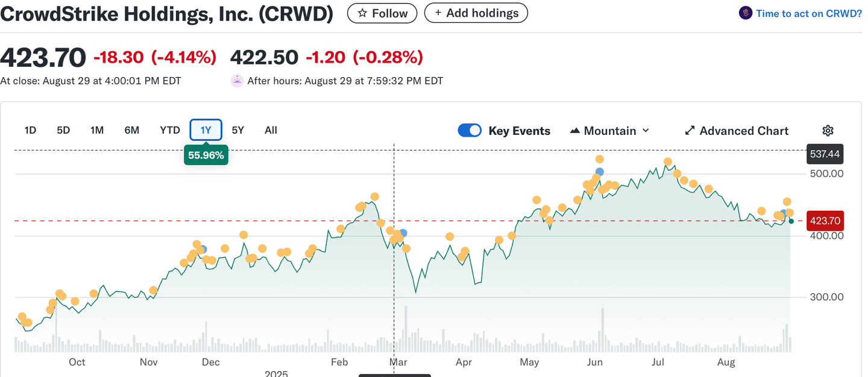
Task: Toggle Key Events off
Action: tap(470, 130)
